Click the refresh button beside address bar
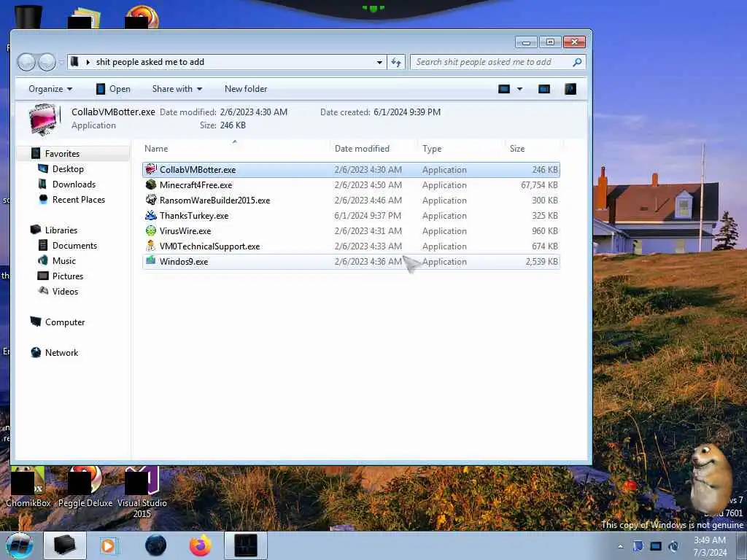Viewport: 747px width, 560px height. pyautogui.click(x=396, y=62)
